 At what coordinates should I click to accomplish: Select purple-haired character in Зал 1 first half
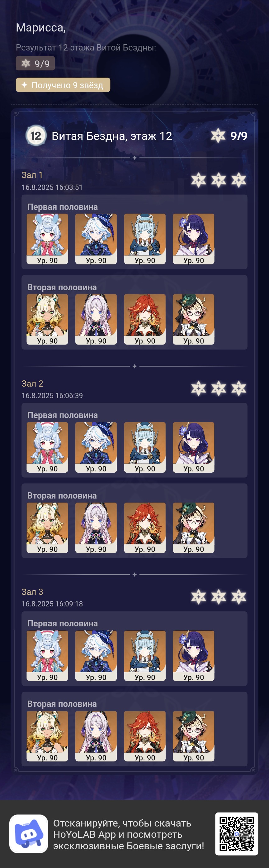tap(194, 239)
